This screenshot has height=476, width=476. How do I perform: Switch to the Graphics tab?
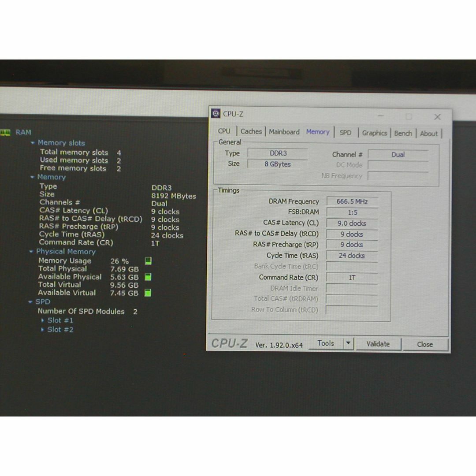[x=374, y=133]
